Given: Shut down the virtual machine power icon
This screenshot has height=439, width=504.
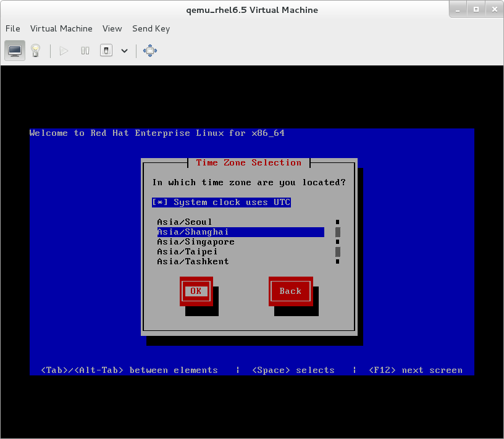Looking at the screenshot, I should [106, 51].
